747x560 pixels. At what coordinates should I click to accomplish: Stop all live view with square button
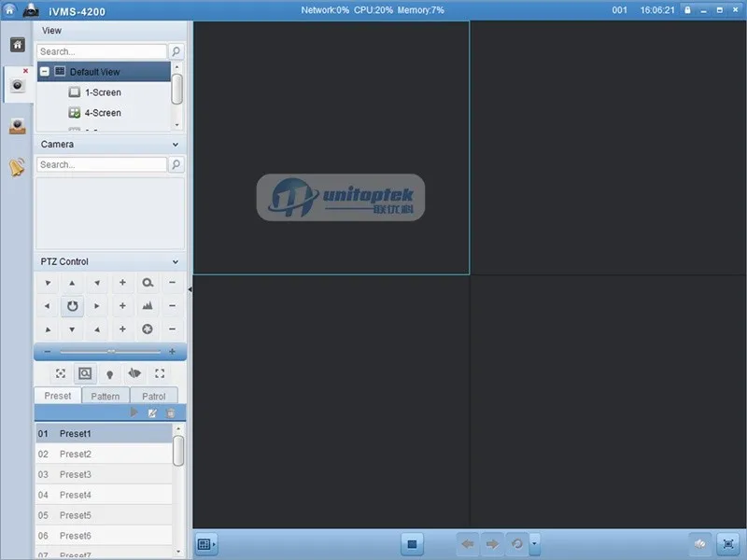[x=412, y=544]
